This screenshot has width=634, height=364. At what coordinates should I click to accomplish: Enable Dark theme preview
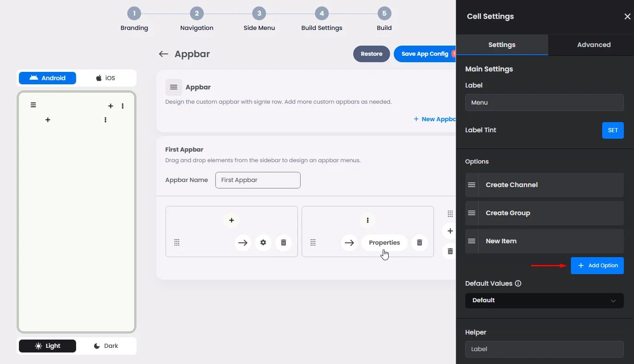pos(106,346)
